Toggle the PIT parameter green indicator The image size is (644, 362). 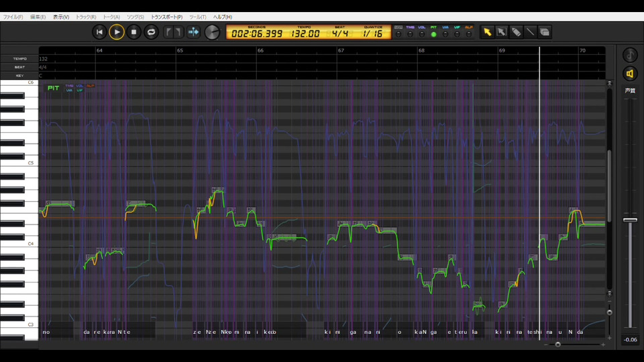point(433,34)
